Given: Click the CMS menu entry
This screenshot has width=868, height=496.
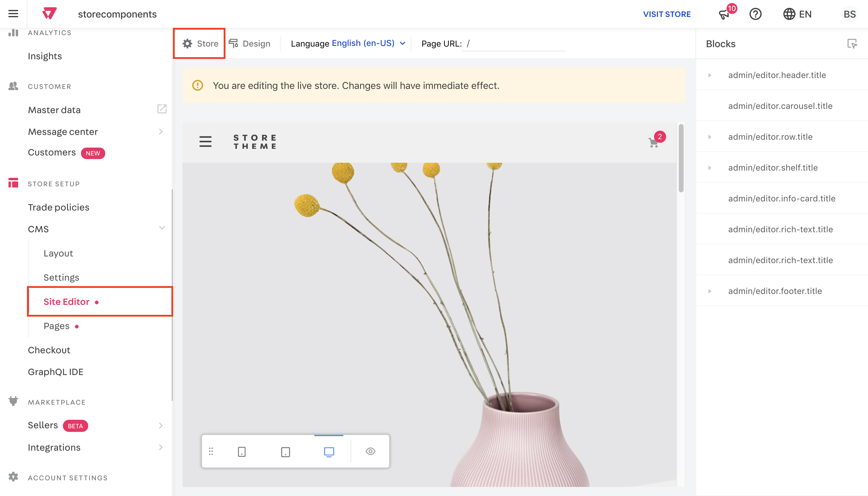Looking at the screenshot, I should coord(38,229).
